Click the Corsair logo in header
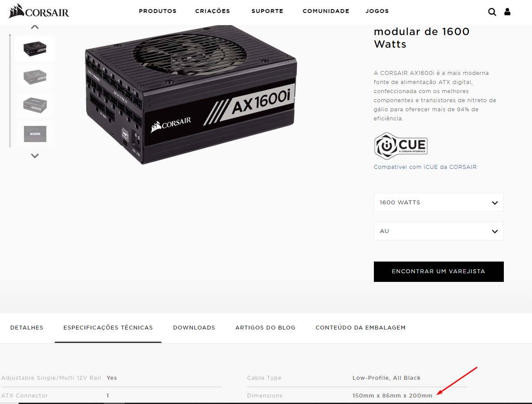The height and width of the screenshot is (404, 532). pos(39,11)
